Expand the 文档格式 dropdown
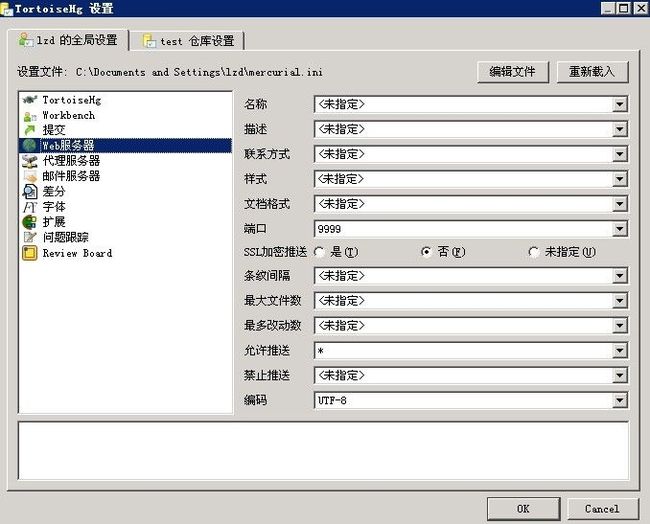The width and height of the screenshot is (650, 524). [619, 204]
